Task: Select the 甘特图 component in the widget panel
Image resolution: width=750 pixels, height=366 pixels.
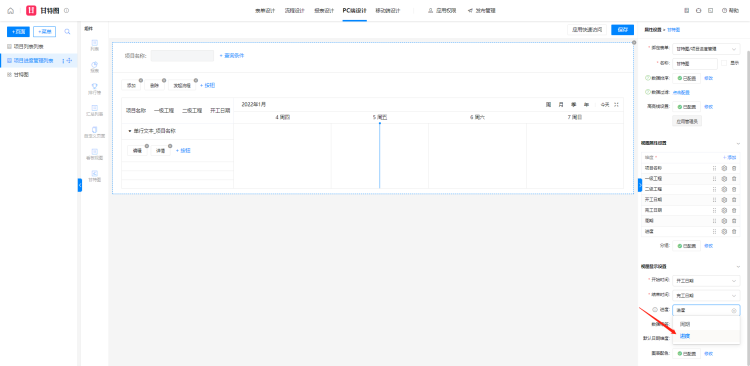Action: (95, 176)
